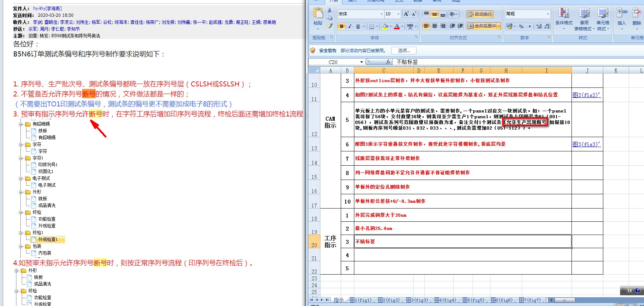
Task: Open the Name Box C20 dropdown arrow
Action: point(361,62)
